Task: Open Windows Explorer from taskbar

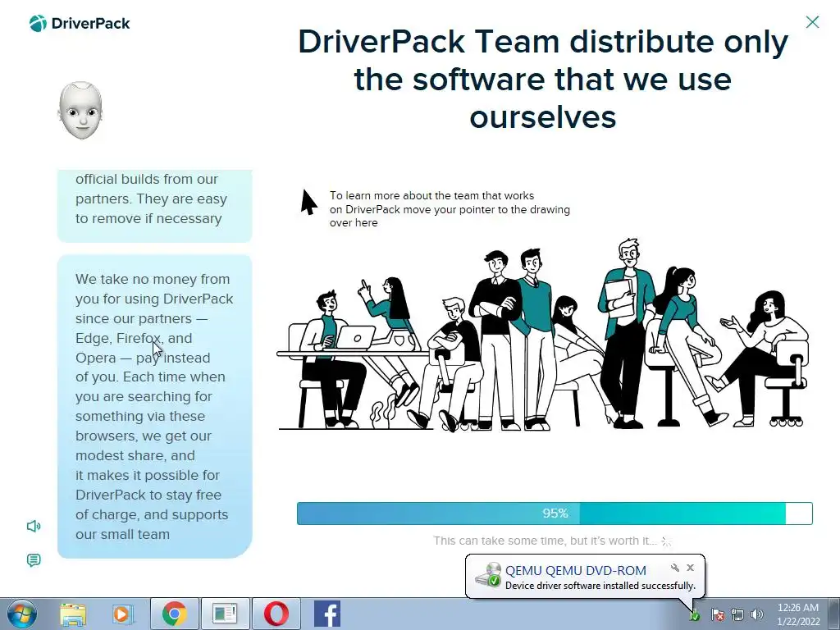Action: click(73, 614)
